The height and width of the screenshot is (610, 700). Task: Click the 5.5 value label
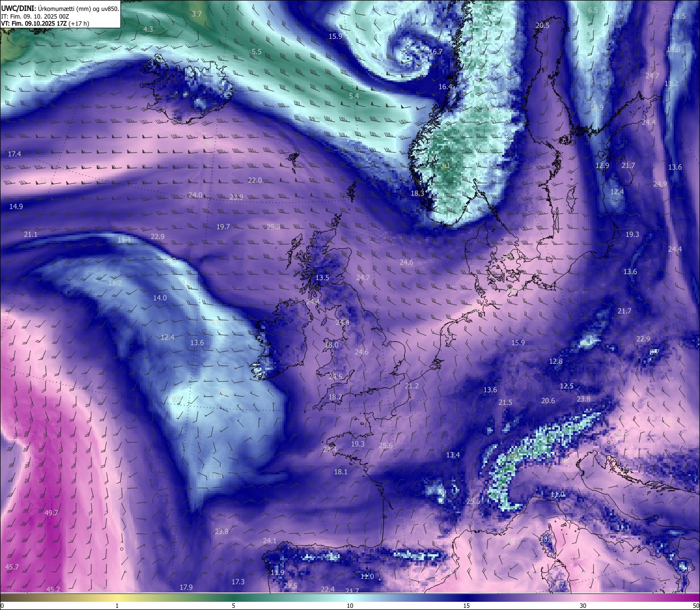(256, 52)
